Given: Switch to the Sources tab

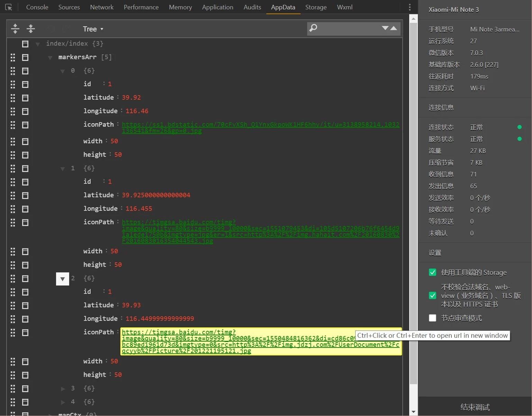Looking at the screenshot, I should click(69, 7).
